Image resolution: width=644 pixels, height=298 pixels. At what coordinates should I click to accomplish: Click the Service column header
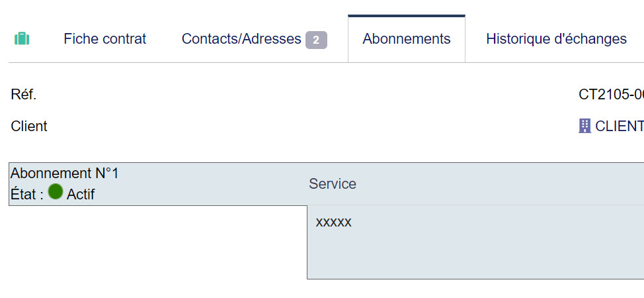coord(333,184)
